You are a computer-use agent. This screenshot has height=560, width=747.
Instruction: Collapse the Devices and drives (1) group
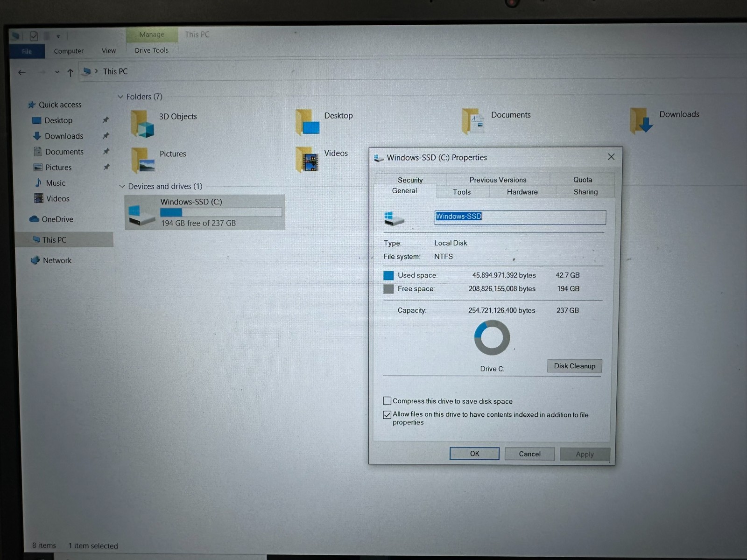(122, 186)
